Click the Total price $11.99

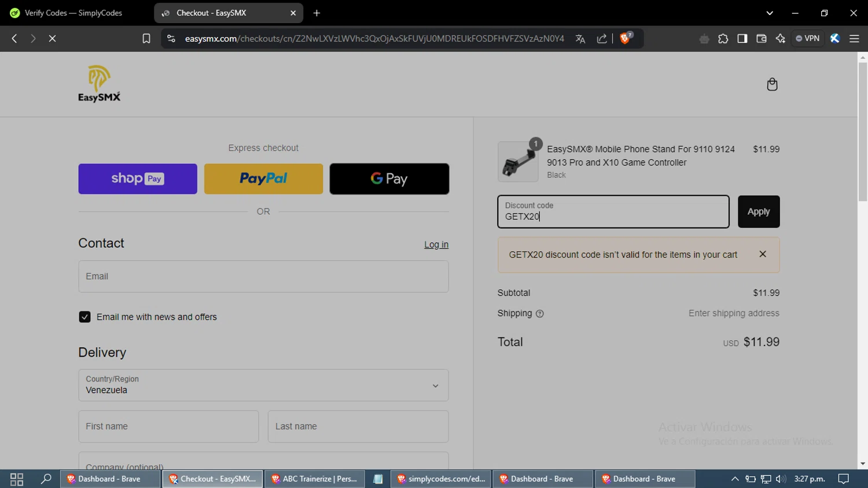[x=762, y=342]
